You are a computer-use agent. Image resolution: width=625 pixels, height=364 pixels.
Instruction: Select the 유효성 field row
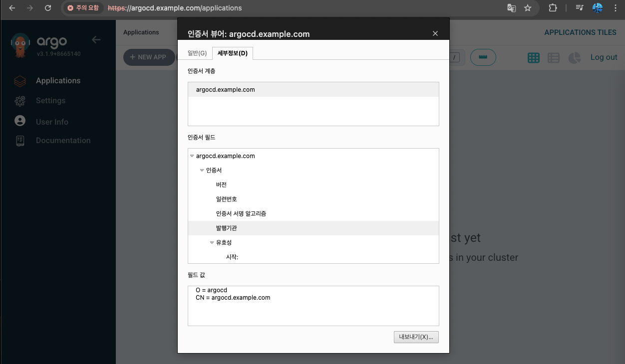(313, 243)
